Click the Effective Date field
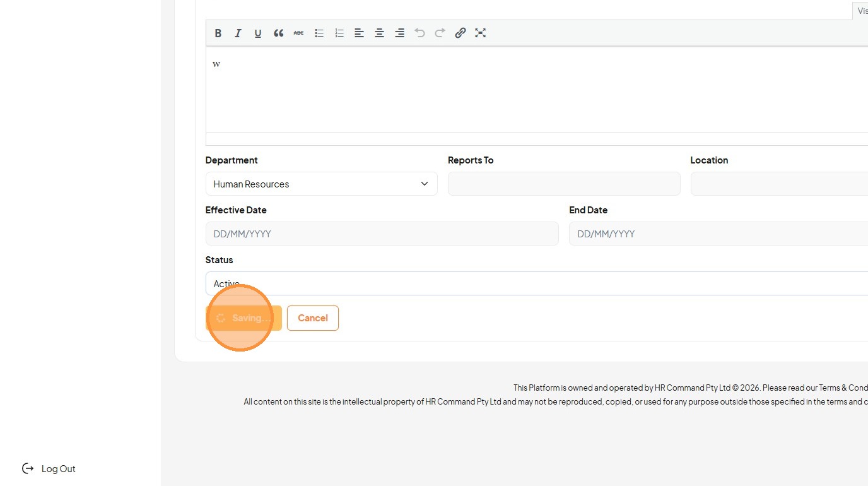This screenshot has width=868, height=486. 382,234
